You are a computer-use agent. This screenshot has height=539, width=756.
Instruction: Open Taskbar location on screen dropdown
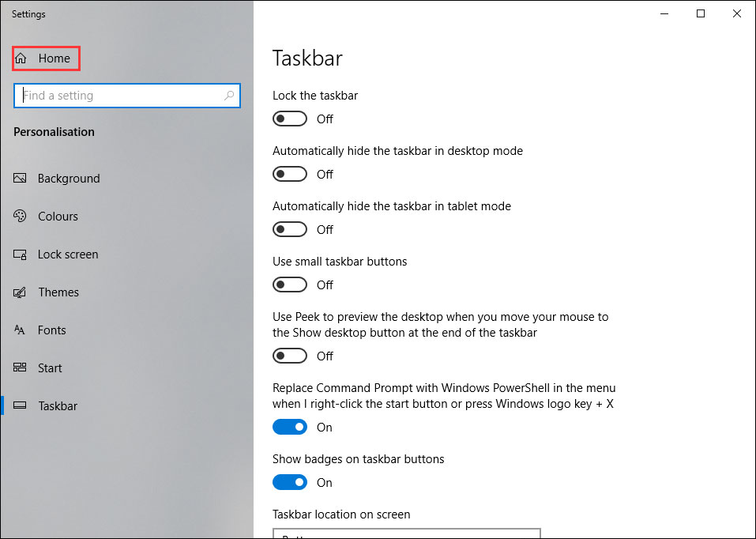coord(407,533)
